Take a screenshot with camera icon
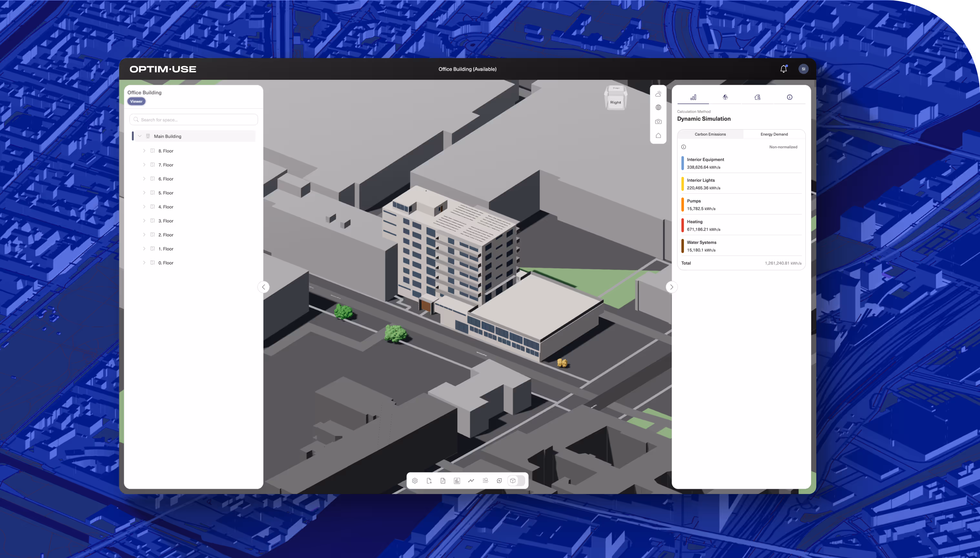 [658, 121]
